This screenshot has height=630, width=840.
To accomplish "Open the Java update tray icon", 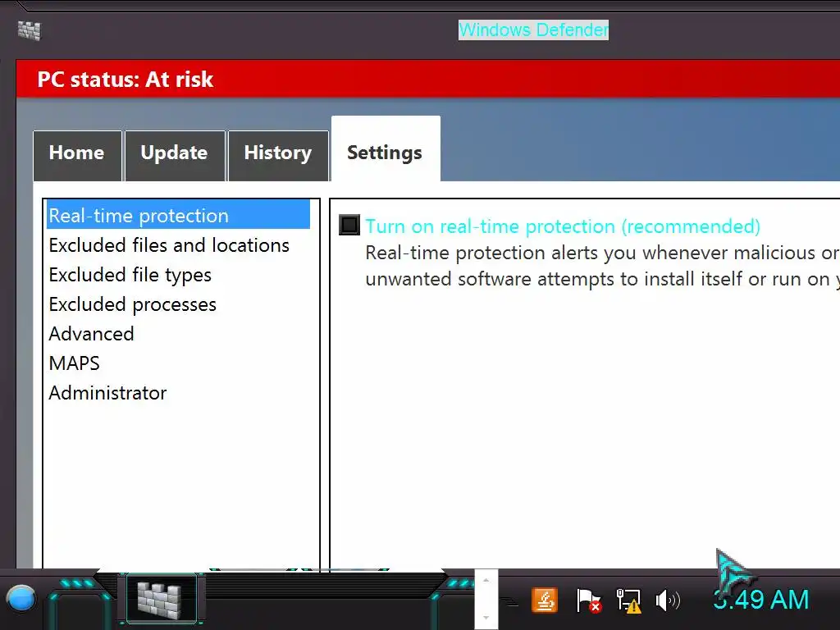I will [545, 600].
